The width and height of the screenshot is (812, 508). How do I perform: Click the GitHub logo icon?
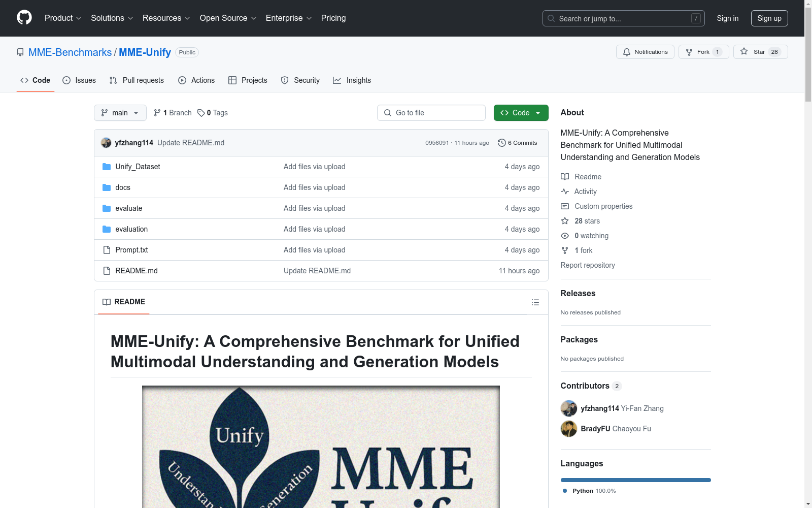click(24, 18)
